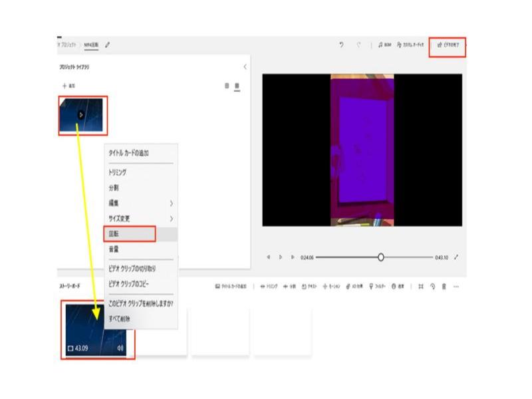This screenshot has width=532, height=399.
Task: Open BGM background music option
Action: (384, 45)
